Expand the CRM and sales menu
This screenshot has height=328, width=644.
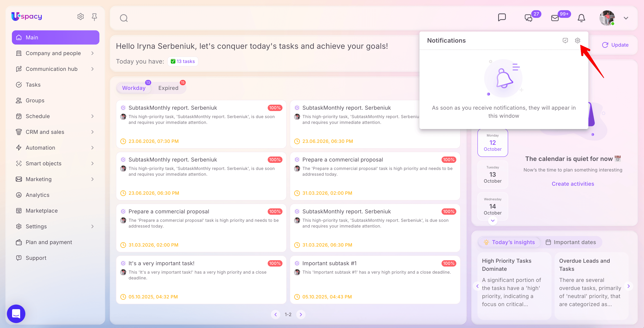[55, 132]
